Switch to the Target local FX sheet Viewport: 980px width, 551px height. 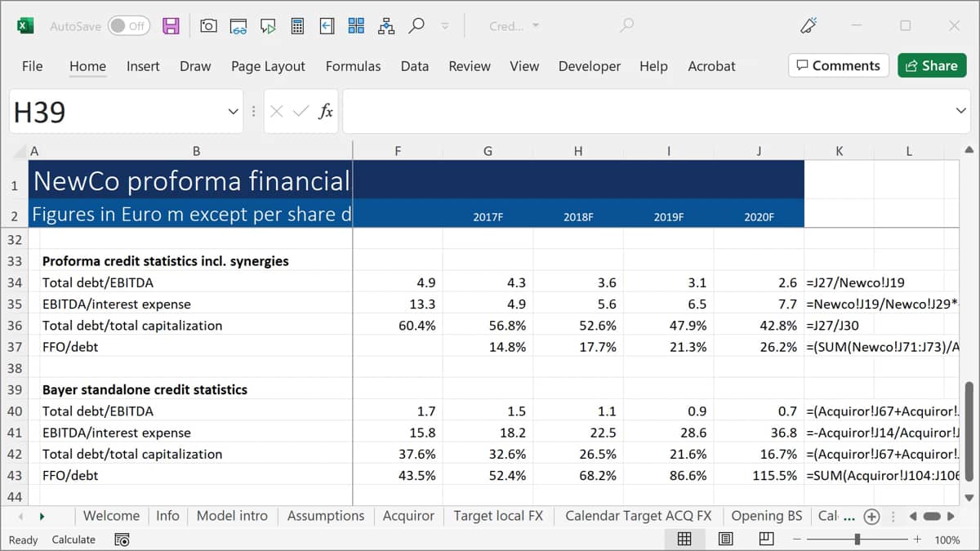(498, 516)
